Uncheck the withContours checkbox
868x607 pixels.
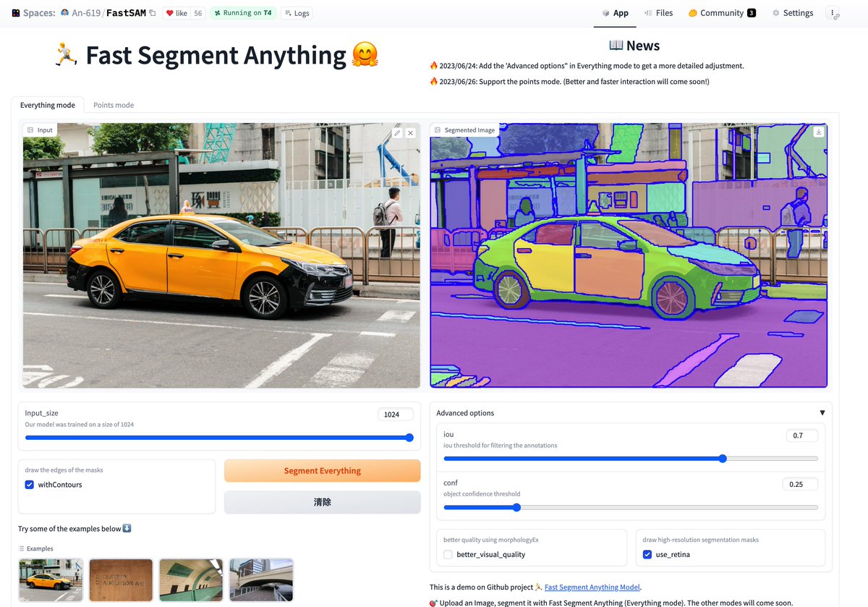point(29,484)
